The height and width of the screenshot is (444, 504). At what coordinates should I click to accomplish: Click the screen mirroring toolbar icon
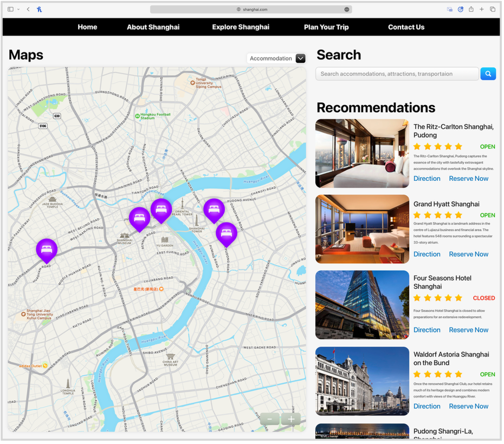tap(451, 9)
